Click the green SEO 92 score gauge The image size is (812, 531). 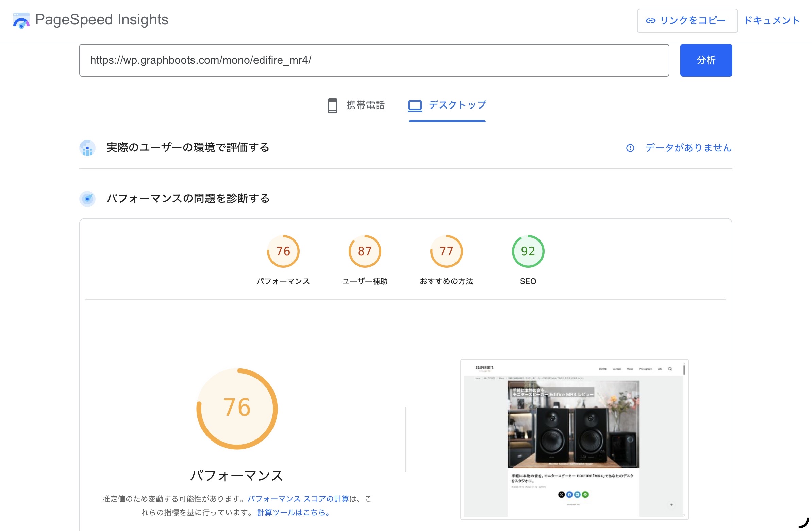tap(528, 251)
